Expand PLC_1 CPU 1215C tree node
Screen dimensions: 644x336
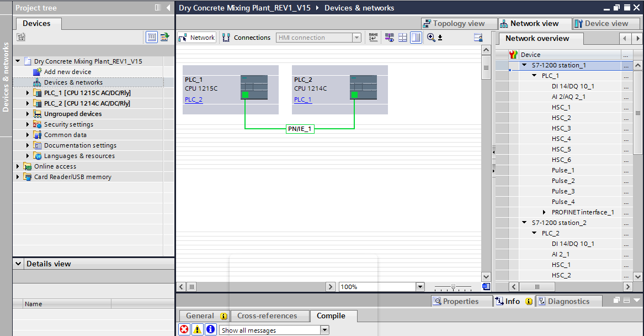[28, 93]
